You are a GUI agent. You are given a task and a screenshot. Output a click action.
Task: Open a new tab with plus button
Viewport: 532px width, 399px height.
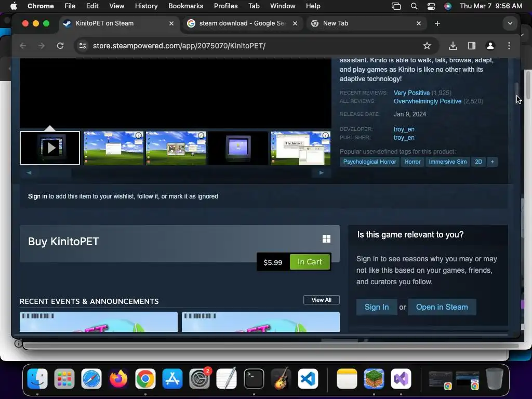point(437,23)
